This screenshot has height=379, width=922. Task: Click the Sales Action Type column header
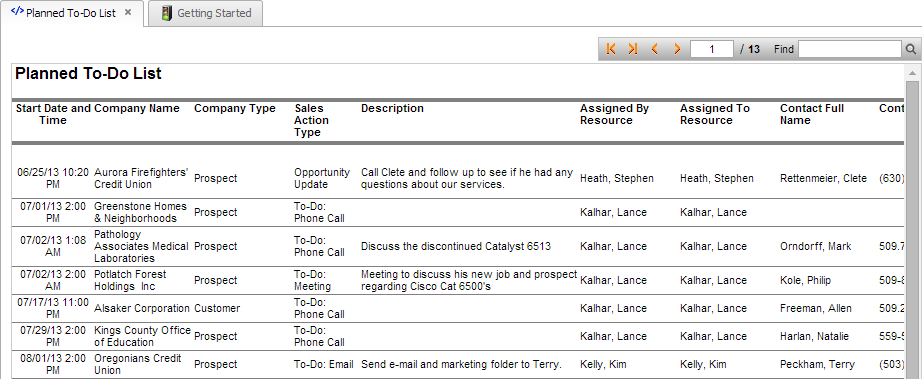coord(312,120)
